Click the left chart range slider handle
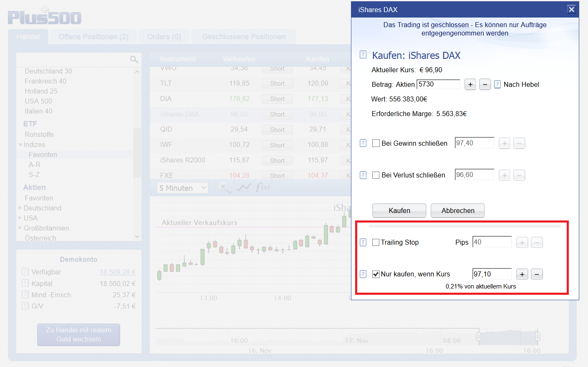Screen dimensions: 588x367 pyautogui.click(x=479, y=336)
